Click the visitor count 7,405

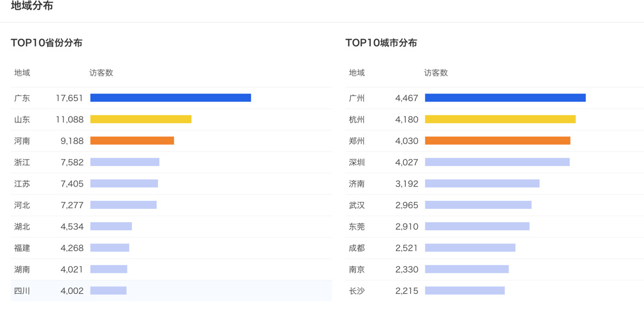[x=72, y=184]
